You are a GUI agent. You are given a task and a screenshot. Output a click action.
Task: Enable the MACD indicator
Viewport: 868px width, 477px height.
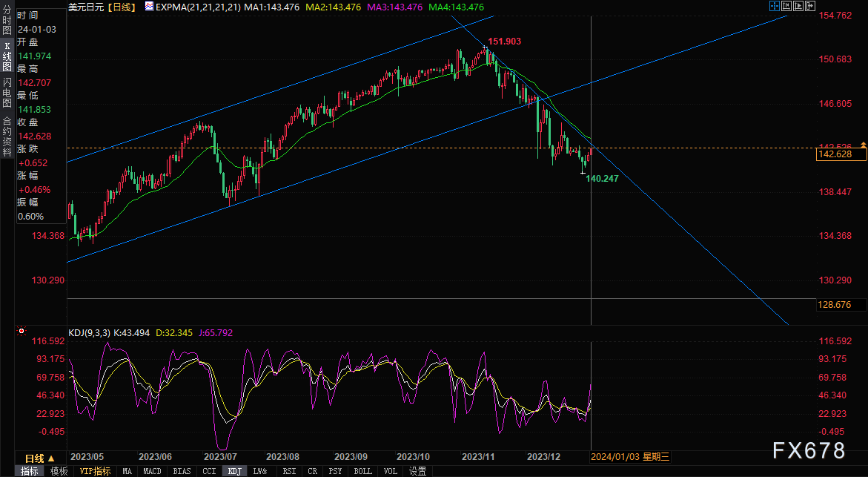(x=152, y=471)
